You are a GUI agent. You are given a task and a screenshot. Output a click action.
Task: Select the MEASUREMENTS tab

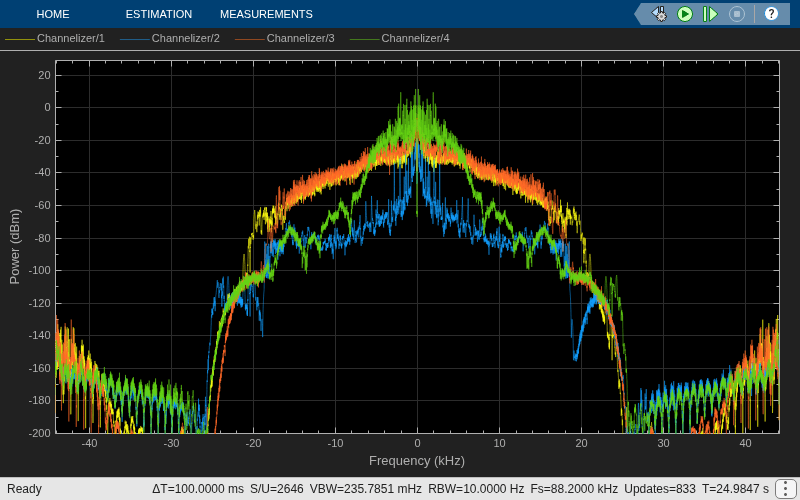pyautogui.click(x=266, y=14)
